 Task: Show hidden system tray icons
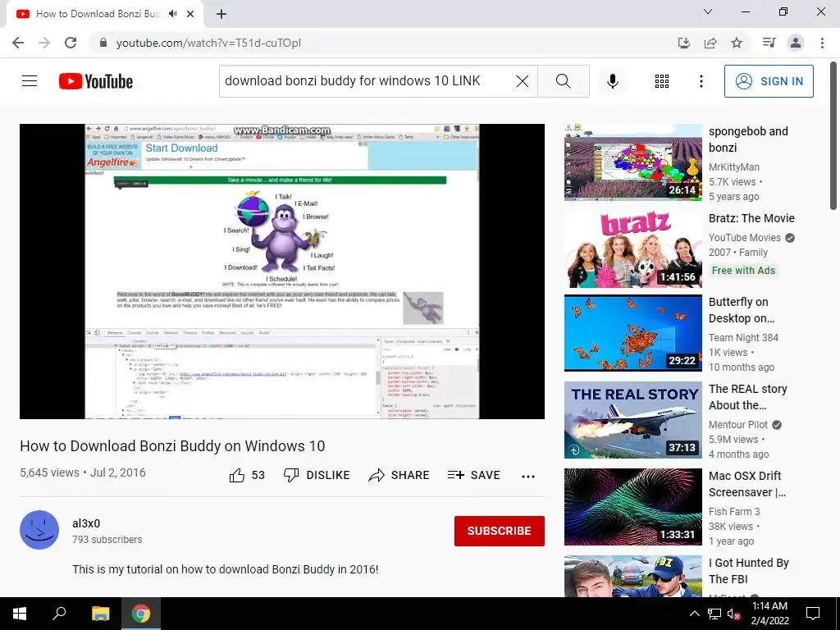pyautogui.click(x=694, y=614)
